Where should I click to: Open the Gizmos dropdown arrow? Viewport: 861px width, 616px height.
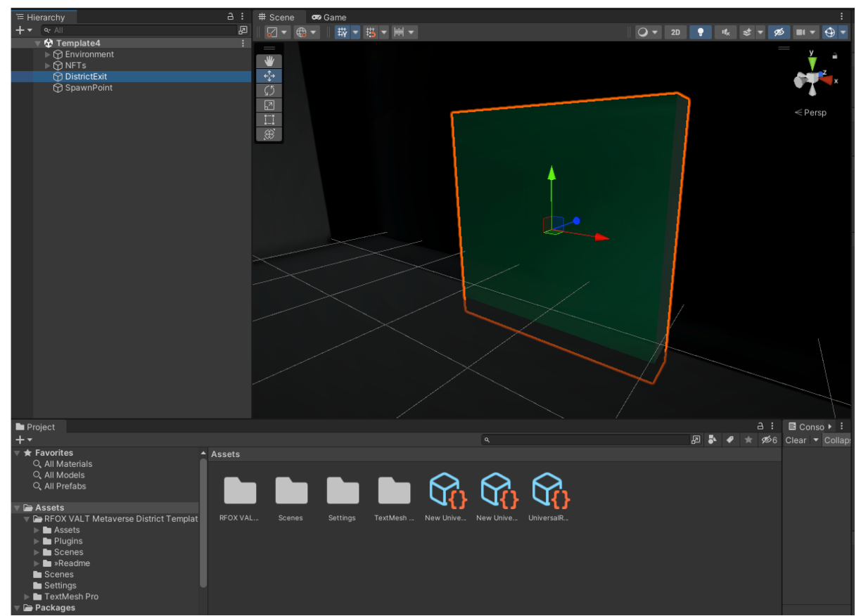click(x=843, y=32)
